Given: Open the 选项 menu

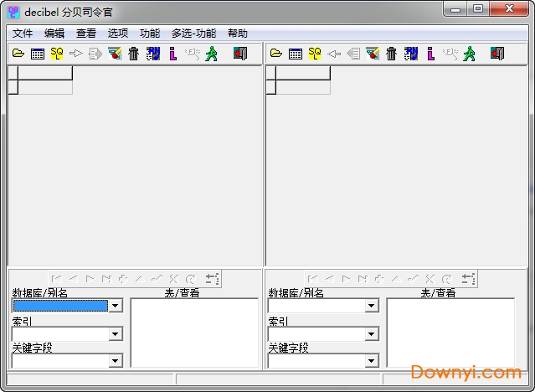Looking at the screenshot, I should pos(118,34).
